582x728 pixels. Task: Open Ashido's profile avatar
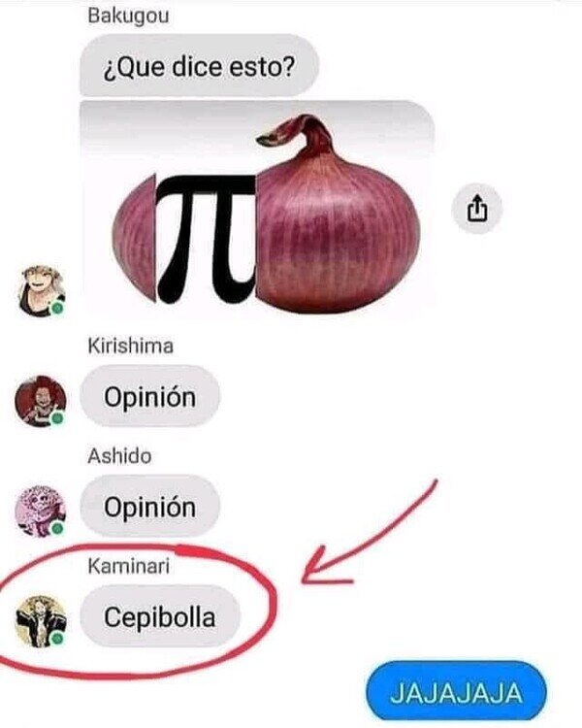click(41, 512)
